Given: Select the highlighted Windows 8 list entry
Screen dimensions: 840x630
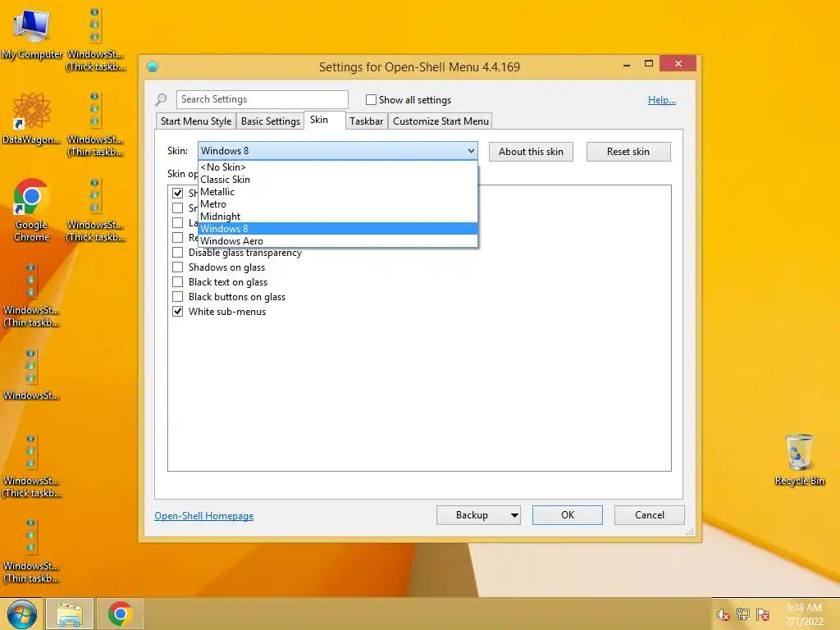Looking at the screenshot, I should 337,229.
